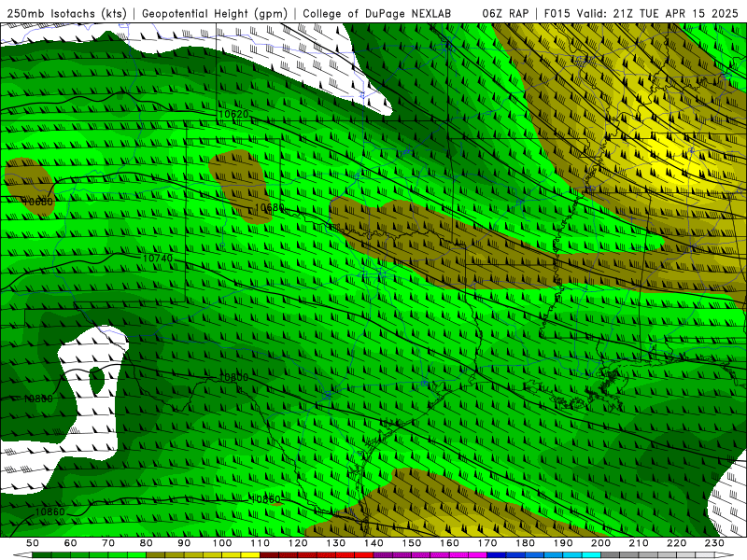Click the 10680 label beside the central olive patch
The width and height of the screenshot is (747, 560).
[270, 207]
